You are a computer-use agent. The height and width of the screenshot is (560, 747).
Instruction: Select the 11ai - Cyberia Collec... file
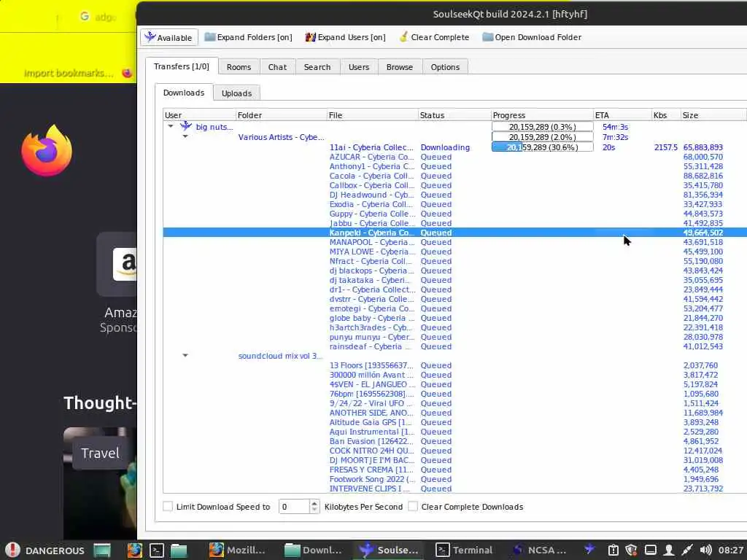point(371,147)
